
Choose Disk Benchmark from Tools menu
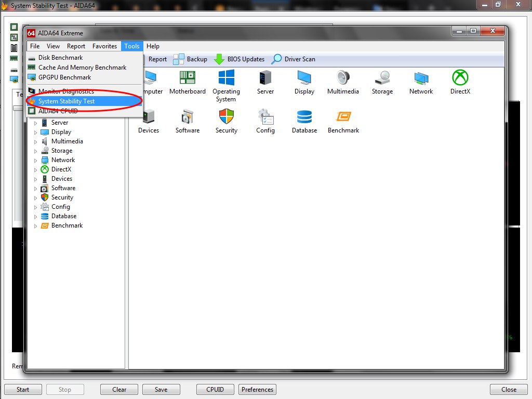click(84, 58)
